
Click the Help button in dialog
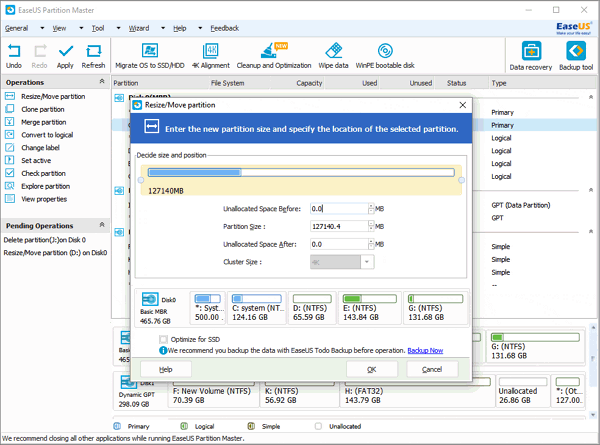click(x=166, y=370)
